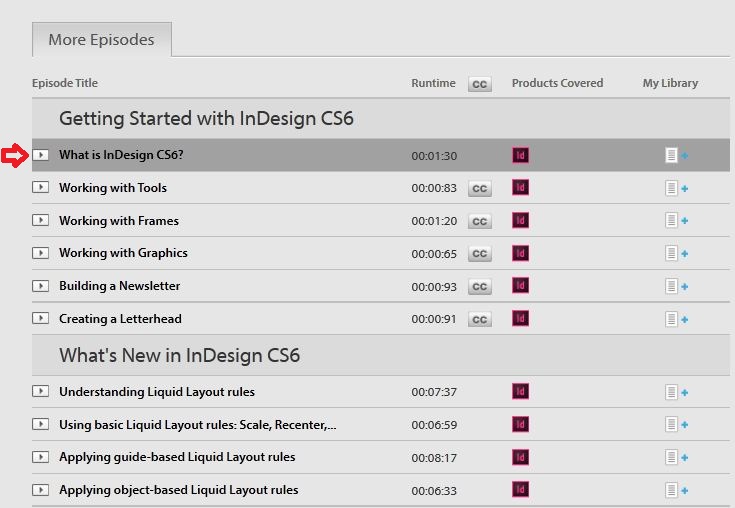Add Working with Frames to My Library
The height and width of the screenshot is (508, 735).
coord(676,220)
